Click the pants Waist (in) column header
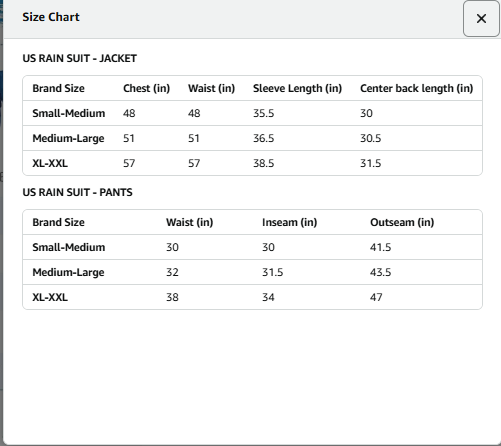The height and width of the screenshot is (446, 501). pos(190,222)
